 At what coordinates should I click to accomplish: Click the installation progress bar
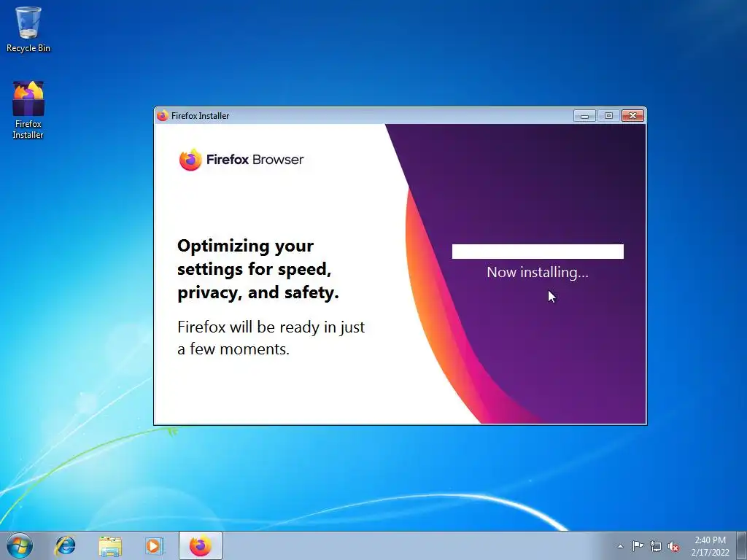pyautogui.click(x=538, y=252)
